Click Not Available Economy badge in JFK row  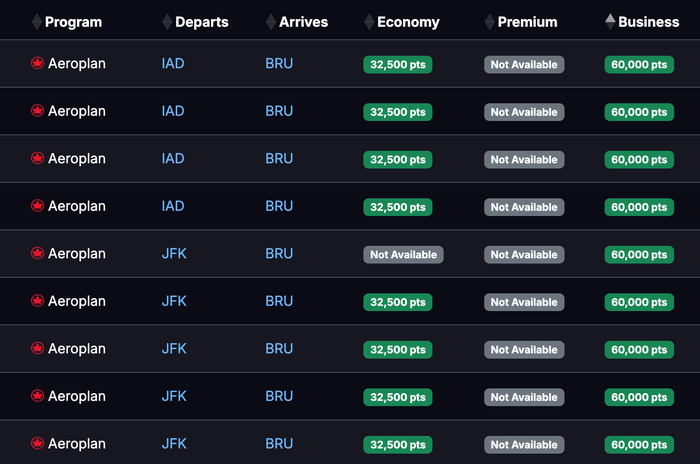tap(403, 255)
